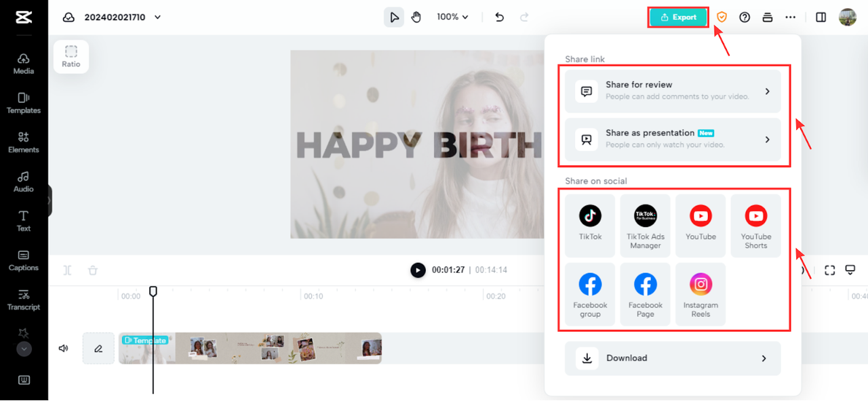
Task: Expand the Share as presentation chevron
Action: tap(768, 139)
